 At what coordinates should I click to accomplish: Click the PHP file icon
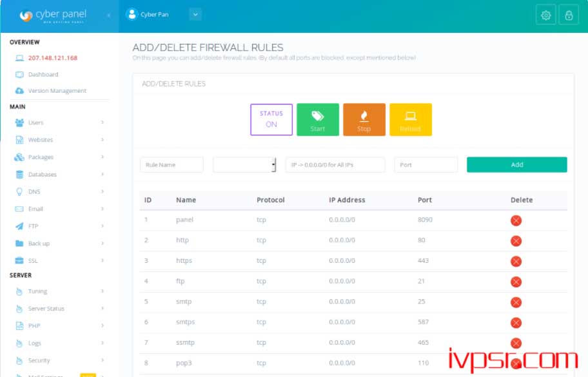(19, 325)
